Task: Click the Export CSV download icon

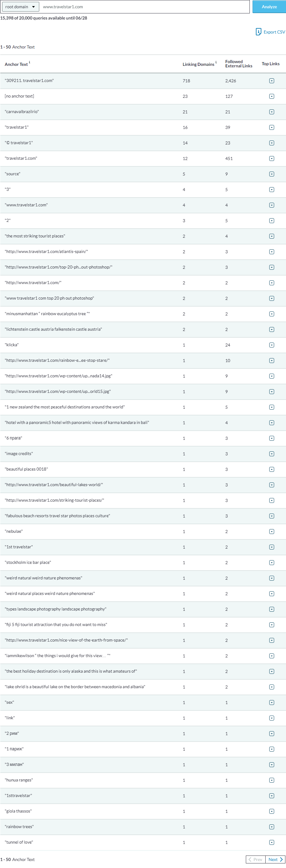Action: (258, 32)
